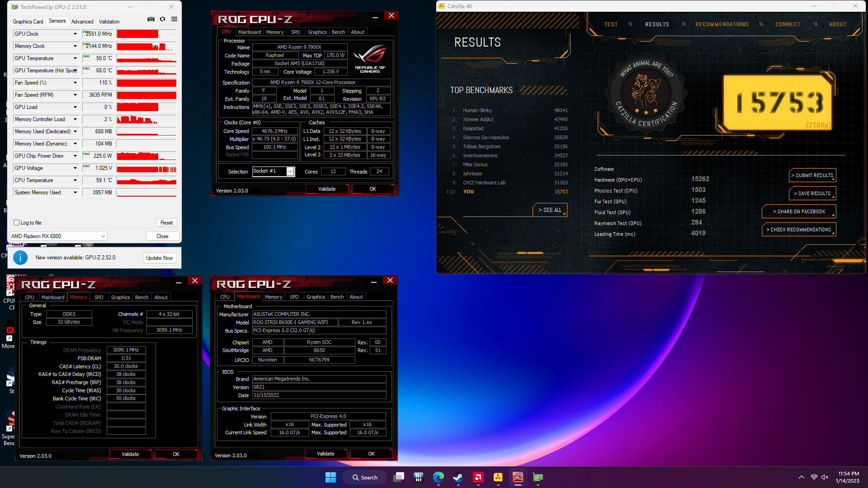Open Microsoft Edge from the taskbar
This screenshot has width=868, height=488.
[x=438, y=477]
